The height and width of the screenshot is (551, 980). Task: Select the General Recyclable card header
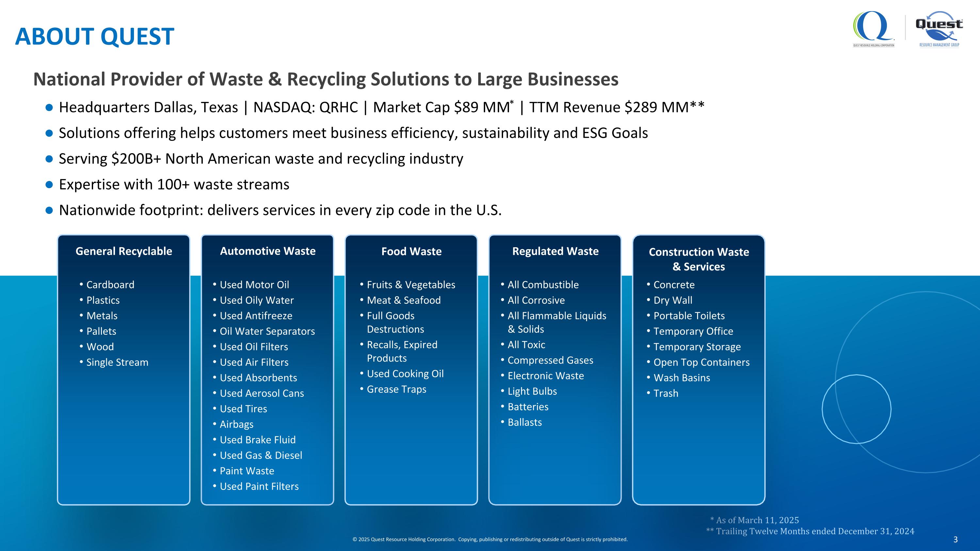click(x=123, y=251)
